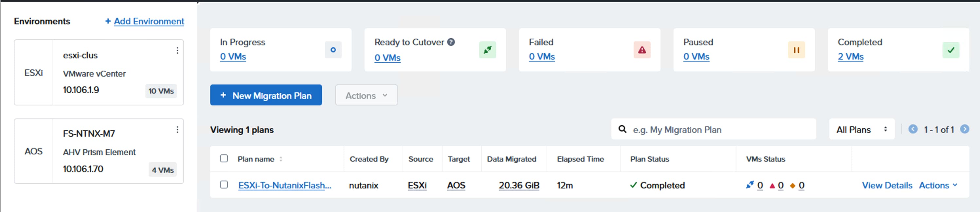Open the All Plans filter dropdown
The image size is (980, 212).
861,130
